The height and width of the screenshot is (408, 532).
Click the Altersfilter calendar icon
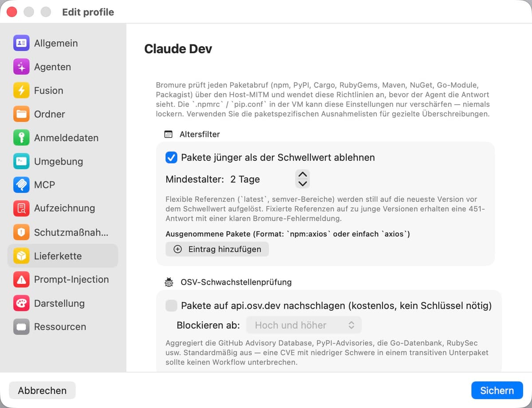(168, 134)
